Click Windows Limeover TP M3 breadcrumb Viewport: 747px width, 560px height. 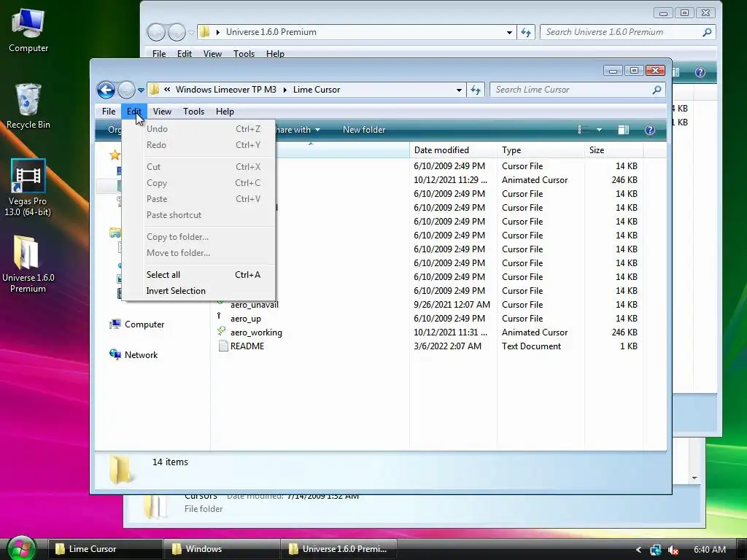click(x=226, y=90)
